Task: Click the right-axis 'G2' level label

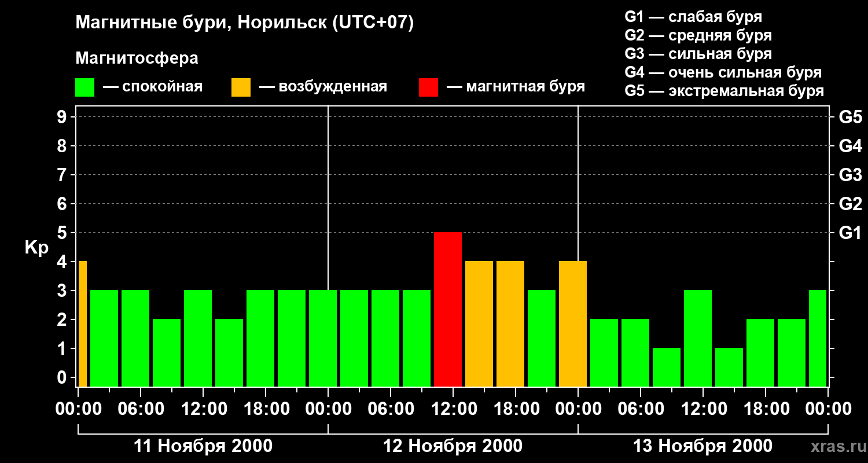Action: [x=850, y=204]
